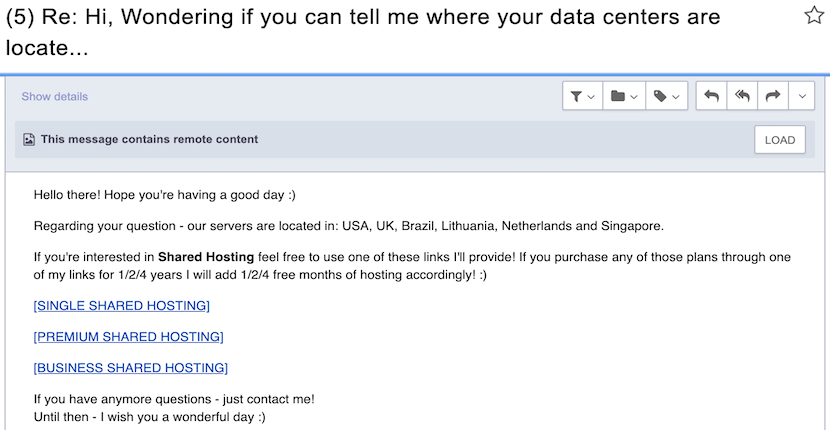Open the move-to-folder dropdown
Image resolution: width=830 pixels, height=430 pixels.
[x=624, y=96]
